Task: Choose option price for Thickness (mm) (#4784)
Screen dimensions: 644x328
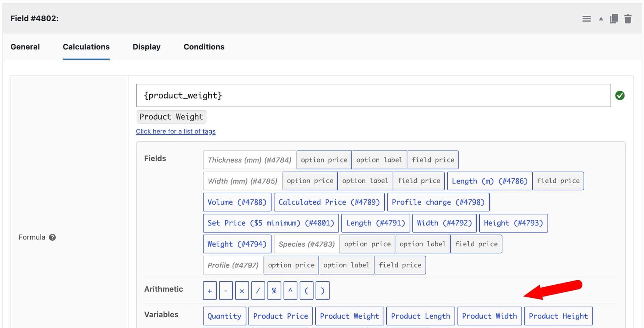Action: (324, 160)
